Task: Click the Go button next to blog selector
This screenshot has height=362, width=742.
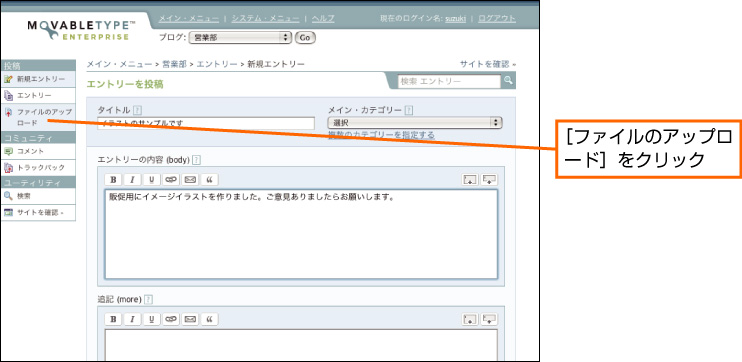Action: 305,38
